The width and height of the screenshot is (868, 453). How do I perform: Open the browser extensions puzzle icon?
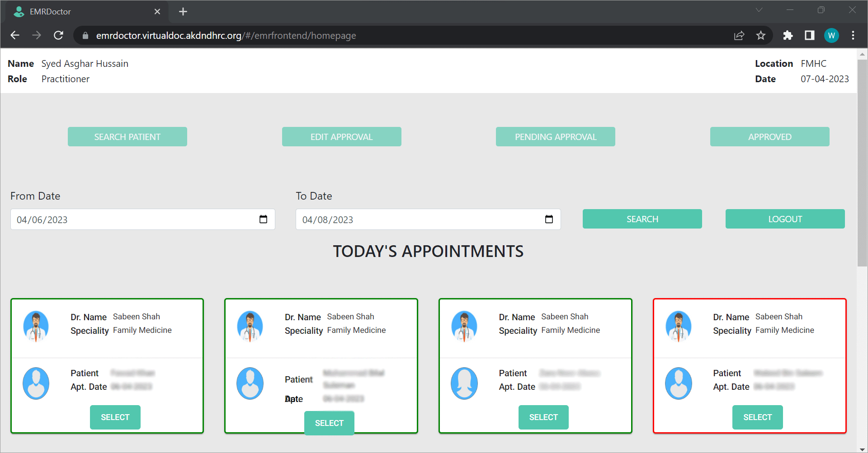788,35
